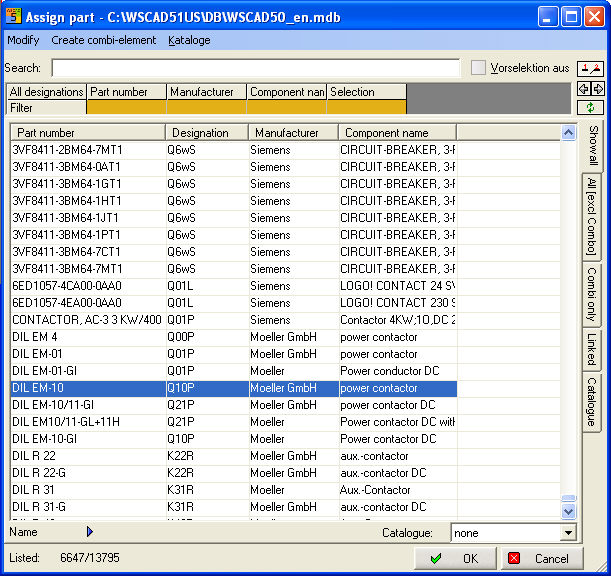
Task: Sort by the Part number list column header
Action: point(88,133)
